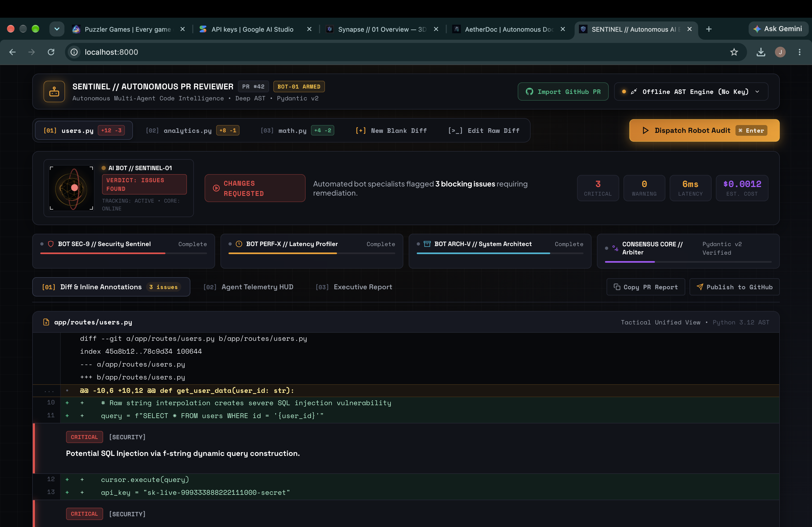Image resolution: width=812 pixels, height=527 pixels.
Task: Click Dispatch Robot Audit button
Action: [704, 131]
